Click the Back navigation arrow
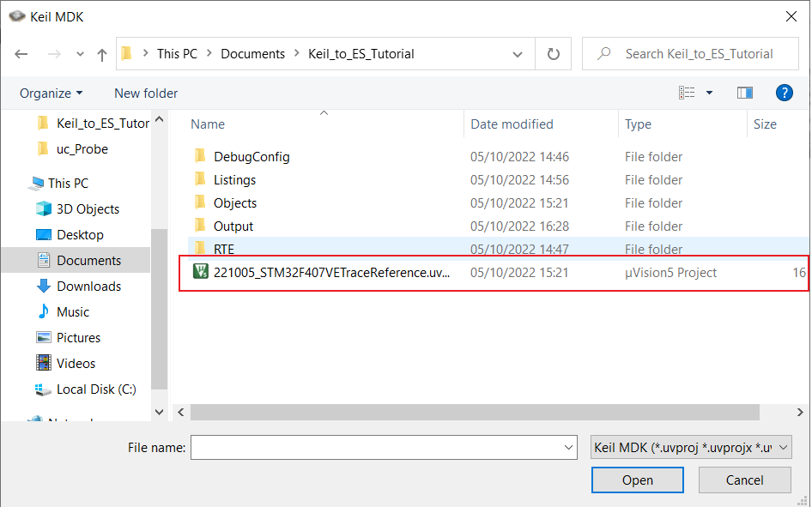Viewport: 812px width, 507px height. 21,54
